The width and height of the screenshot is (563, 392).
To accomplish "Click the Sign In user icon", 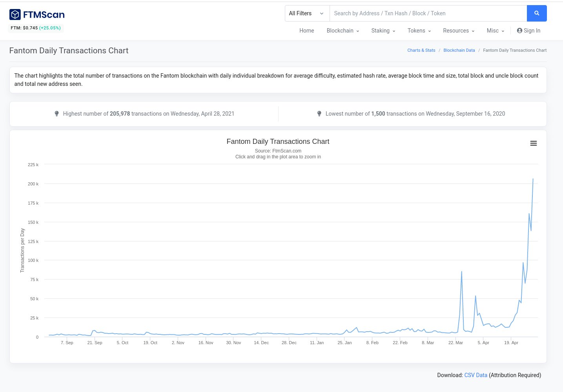I will pyautogui.click(x=519, y=31).
